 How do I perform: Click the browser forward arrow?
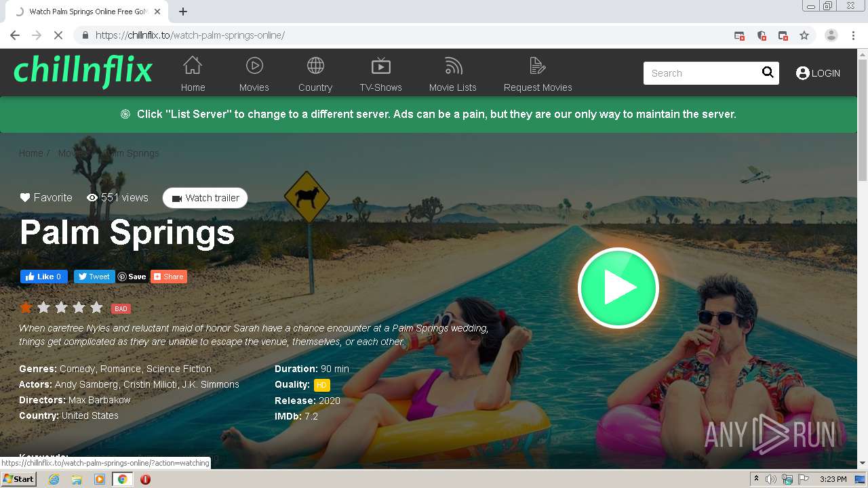point(37,35)
